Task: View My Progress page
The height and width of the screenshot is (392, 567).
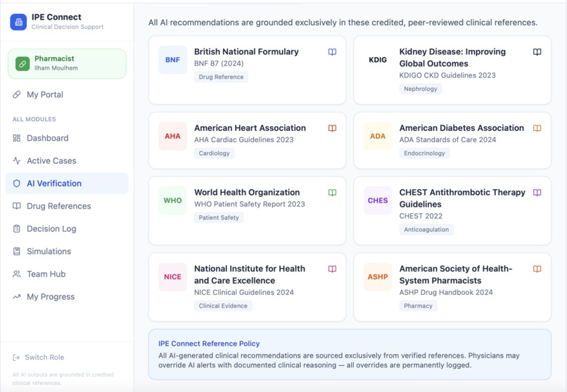Action: (x=67, y=297)
